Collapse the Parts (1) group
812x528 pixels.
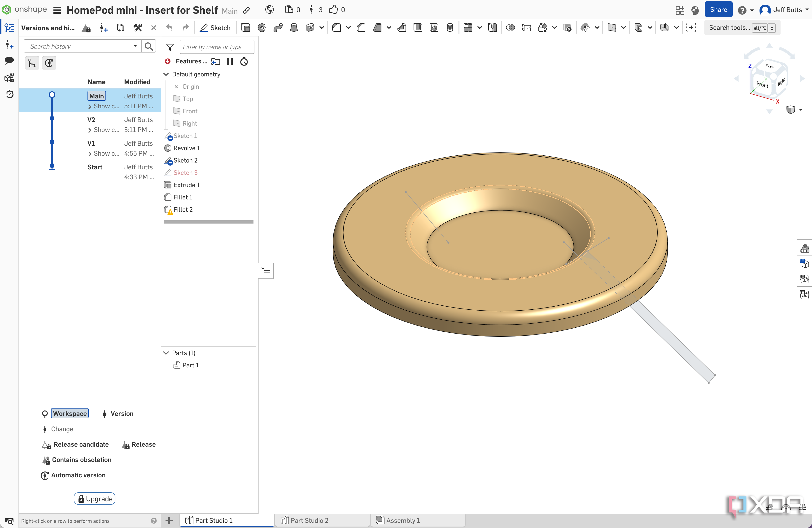click(x=166, y=352)
